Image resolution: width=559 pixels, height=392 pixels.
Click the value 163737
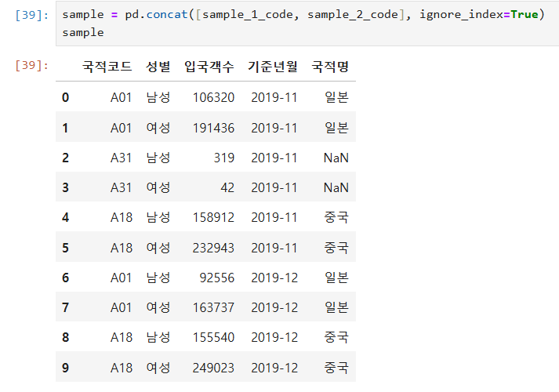(213, 307)
